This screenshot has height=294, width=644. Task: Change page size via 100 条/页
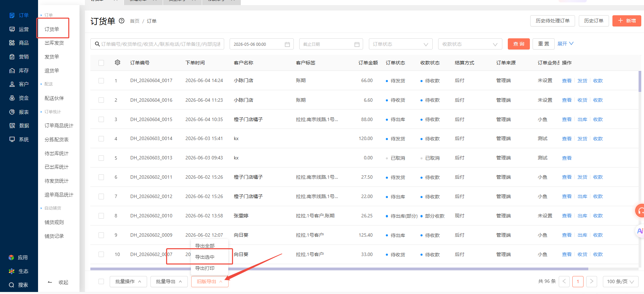pos(621,281)
